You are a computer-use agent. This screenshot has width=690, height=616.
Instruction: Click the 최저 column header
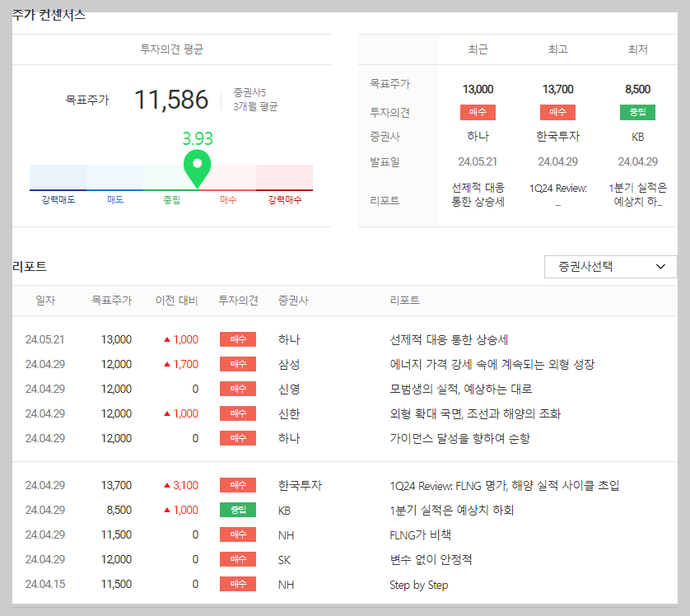click(637, 49)
